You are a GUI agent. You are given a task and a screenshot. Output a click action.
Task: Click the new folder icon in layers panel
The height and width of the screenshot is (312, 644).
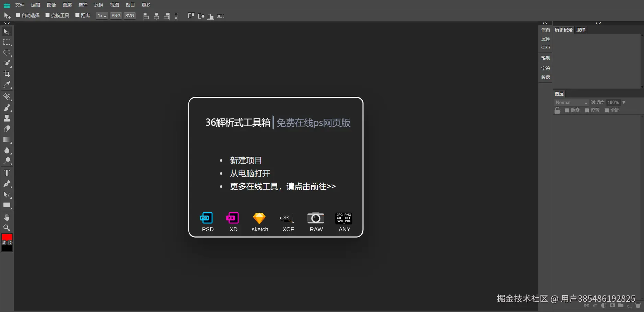(x=621, y=305)
